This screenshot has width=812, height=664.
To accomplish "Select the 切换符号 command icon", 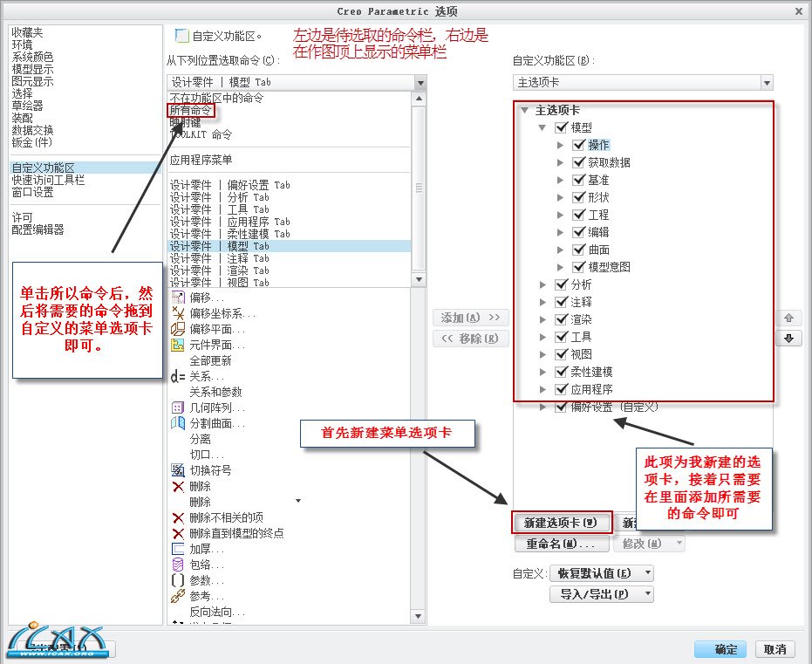I will (178, 470).
